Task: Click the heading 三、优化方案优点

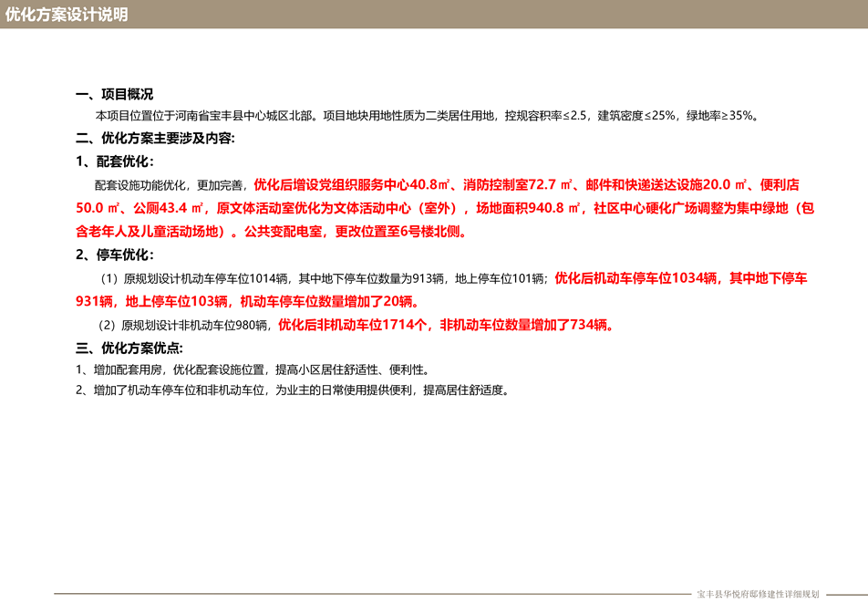Action: coord(129,348)
